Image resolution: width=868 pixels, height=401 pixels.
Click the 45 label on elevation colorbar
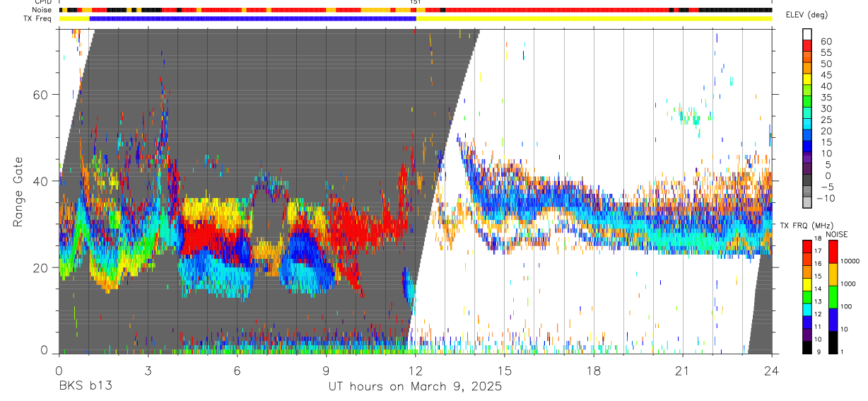[x=825, y=75]
